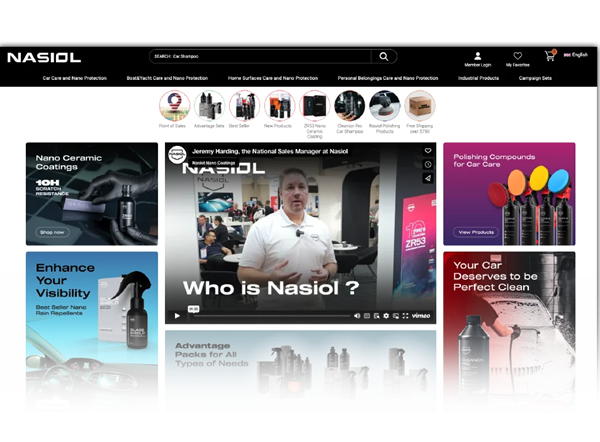Toggle video closed captions icon

367,316
